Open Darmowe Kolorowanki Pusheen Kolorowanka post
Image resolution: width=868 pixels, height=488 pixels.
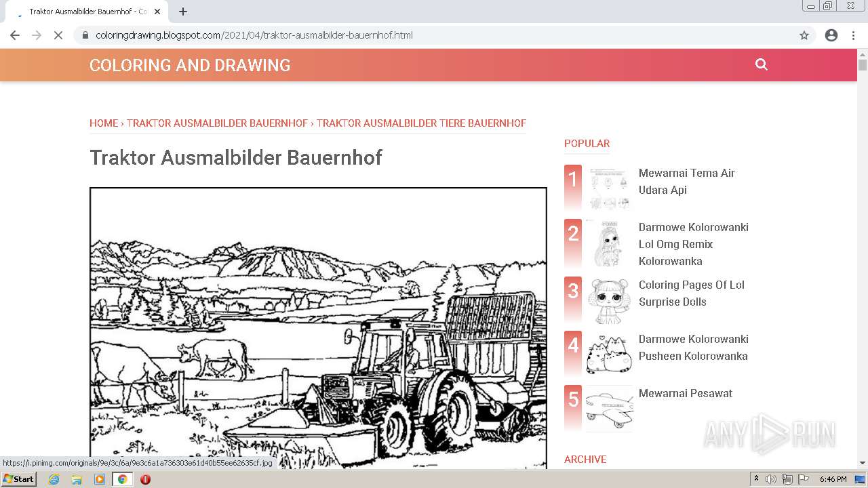point(694,348)
